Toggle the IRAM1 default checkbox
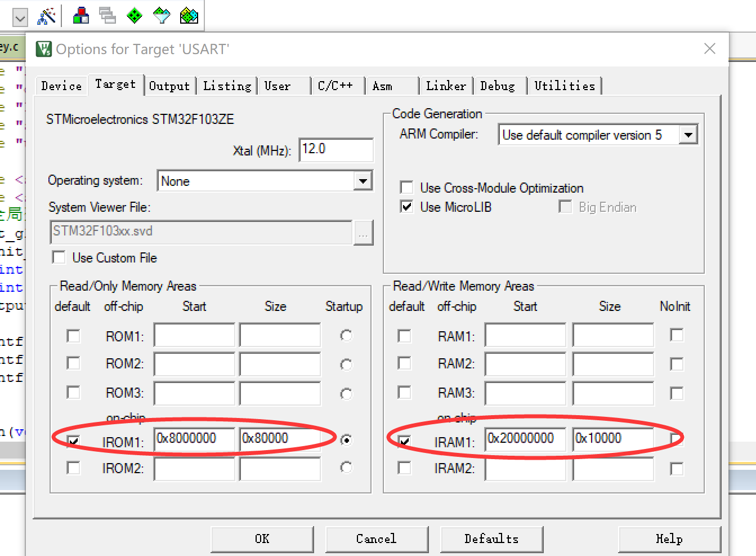Image resolution: width=756 pixels, height=556 pixels. (404, 441)
